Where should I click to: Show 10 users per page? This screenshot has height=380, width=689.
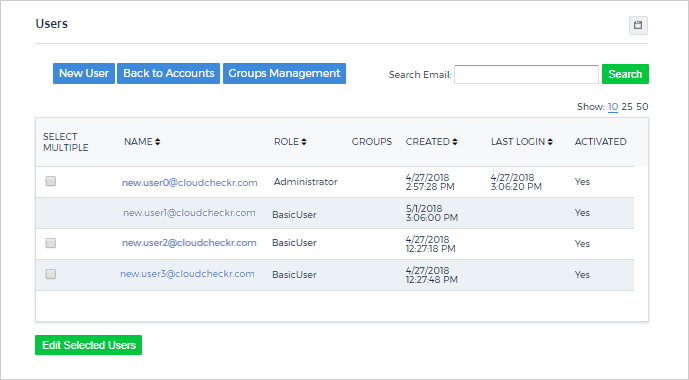pyautogui.click(x=613, y=107)
